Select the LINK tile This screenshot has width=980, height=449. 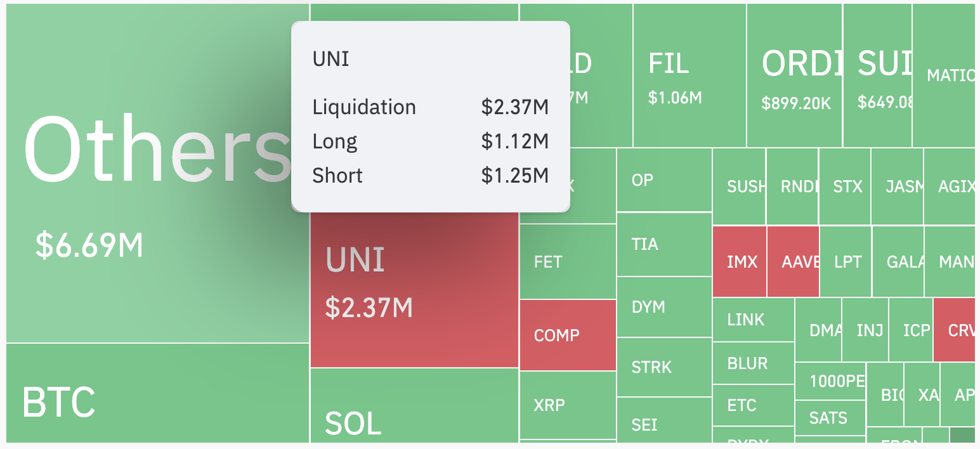click(x=753, y=319)
